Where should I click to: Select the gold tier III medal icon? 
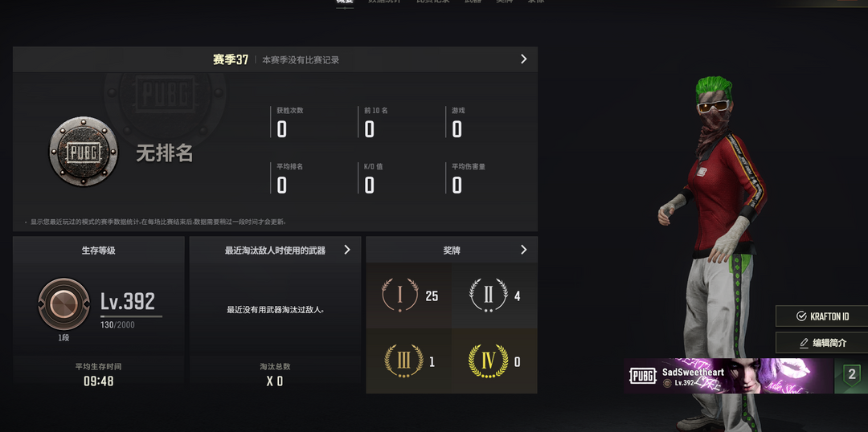[x=403, y=361]
